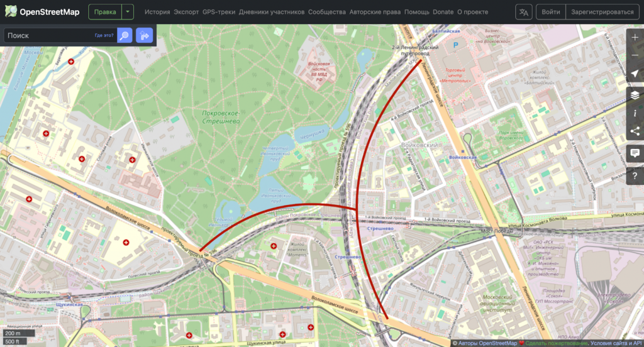Click the 'Где это?' link
The height and width of the screenshot is (347, 644).
pyautogui.click(x=104, y=36)
